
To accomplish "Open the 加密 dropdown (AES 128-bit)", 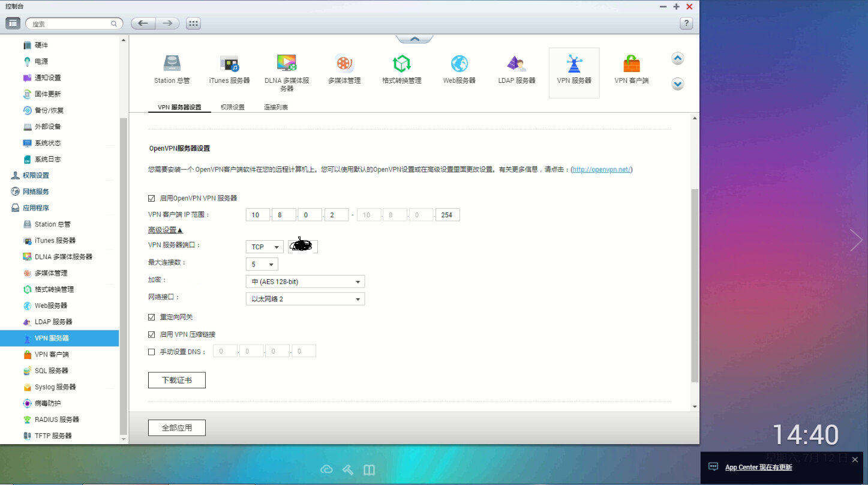I will click(305, 282).
